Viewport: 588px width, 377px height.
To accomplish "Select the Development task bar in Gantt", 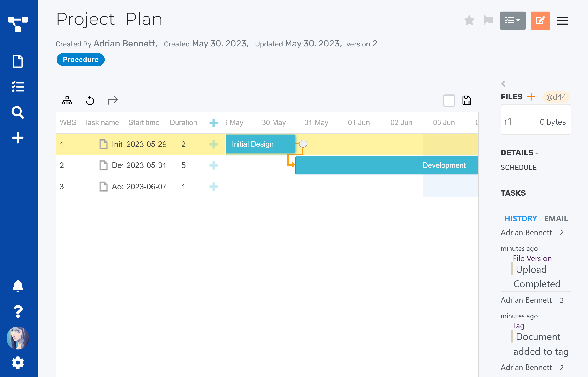I will point(386,165).
